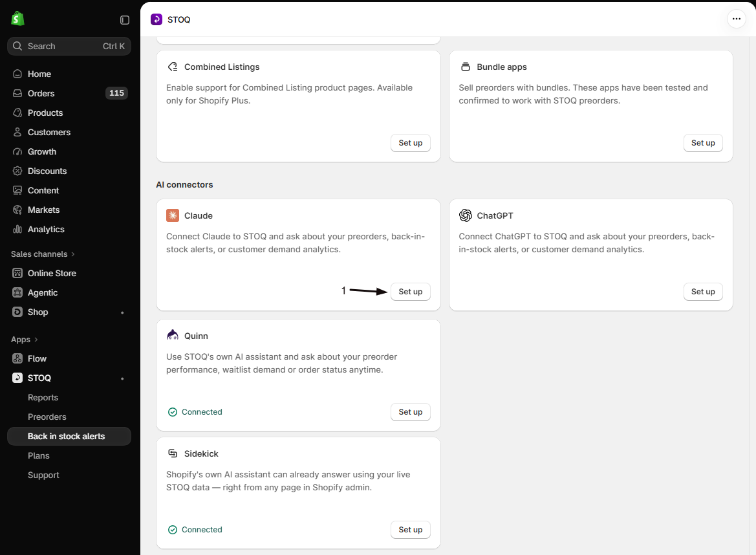Screen dimensions: 756x555
Task: Click the Analytics bar chart icon
Action: [17, 229]
